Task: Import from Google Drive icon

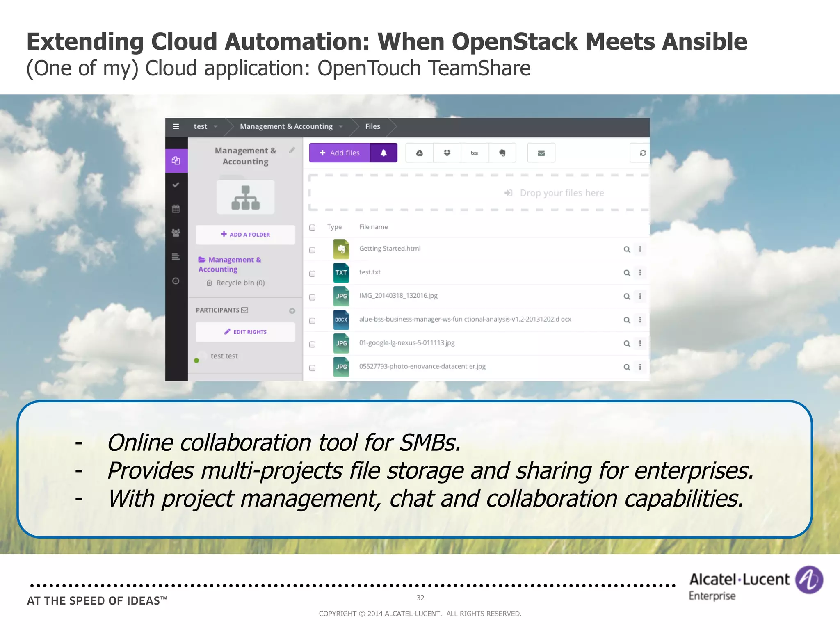Action: click(419, 153)
